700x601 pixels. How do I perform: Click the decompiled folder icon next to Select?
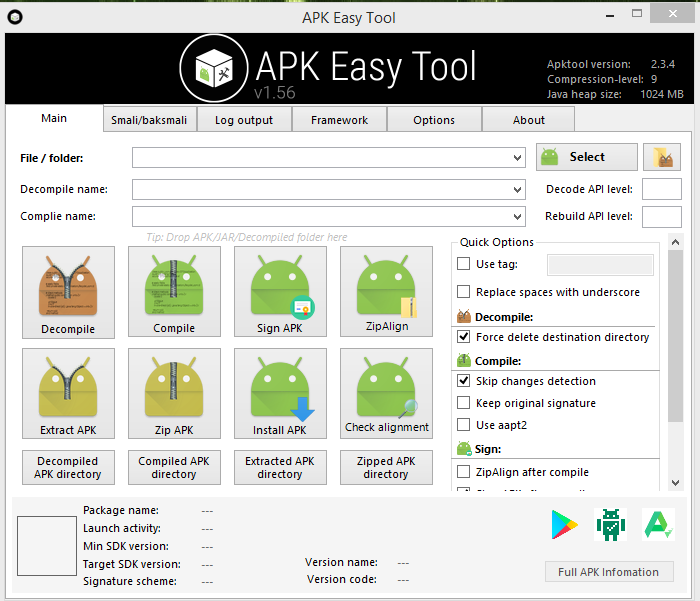point(662,157)
